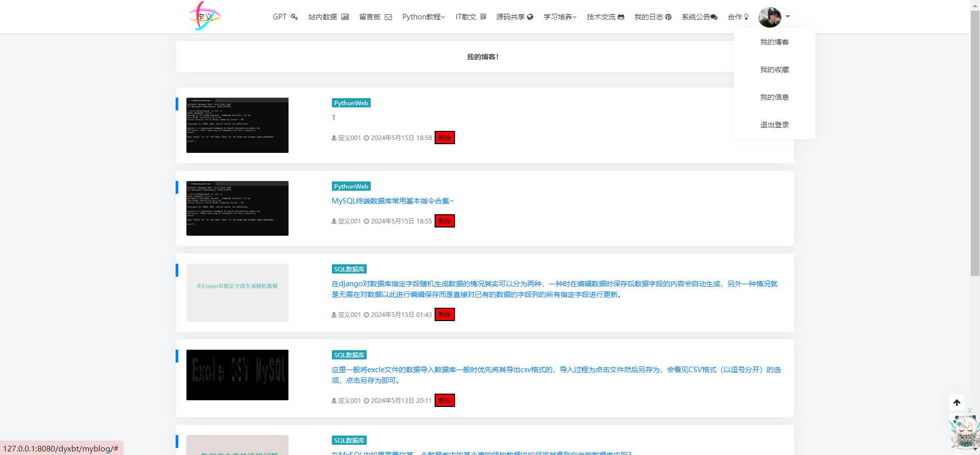Screen dimensions: 980x455
Task: Open the terminal thumbnail of the MySQL终端 post
Action: pyautogui.click(x=237, y=208)
